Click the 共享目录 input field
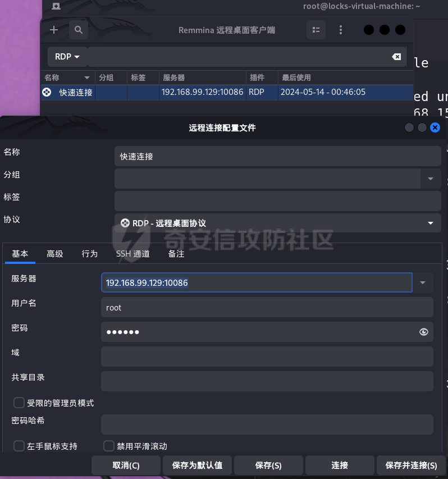This screenshot has width=448, height=479. [x=267, y=381]
